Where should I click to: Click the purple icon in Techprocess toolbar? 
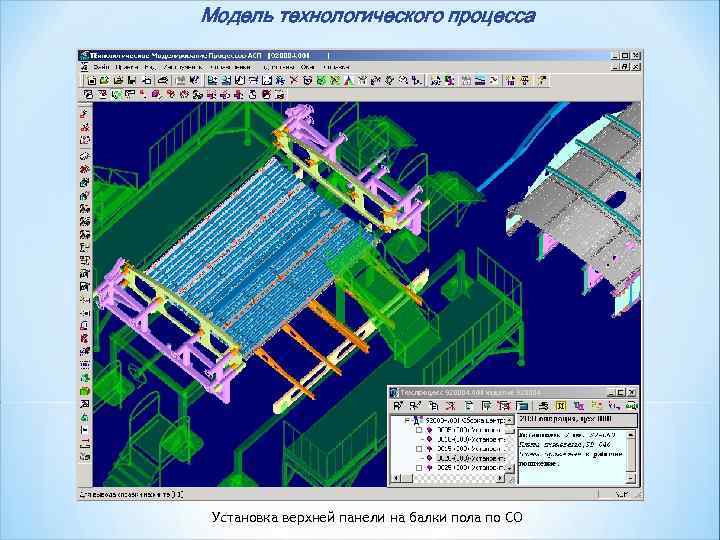(x=579, y=406)
